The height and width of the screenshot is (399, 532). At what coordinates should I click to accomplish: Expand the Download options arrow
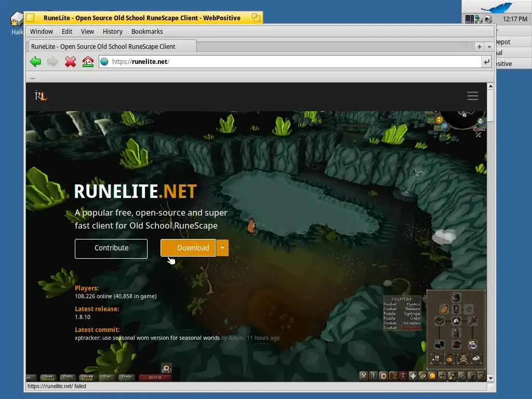tap(222, 248)
